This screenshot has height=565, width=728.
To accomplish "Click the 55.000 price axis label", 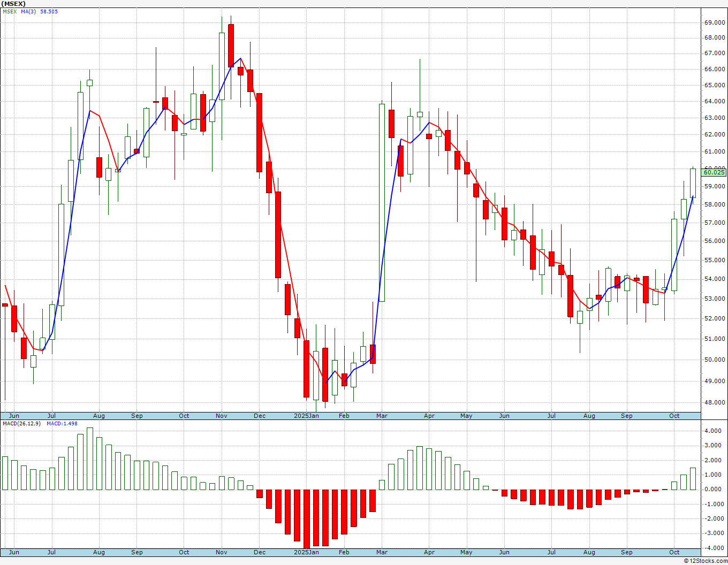I will point(715,261).
